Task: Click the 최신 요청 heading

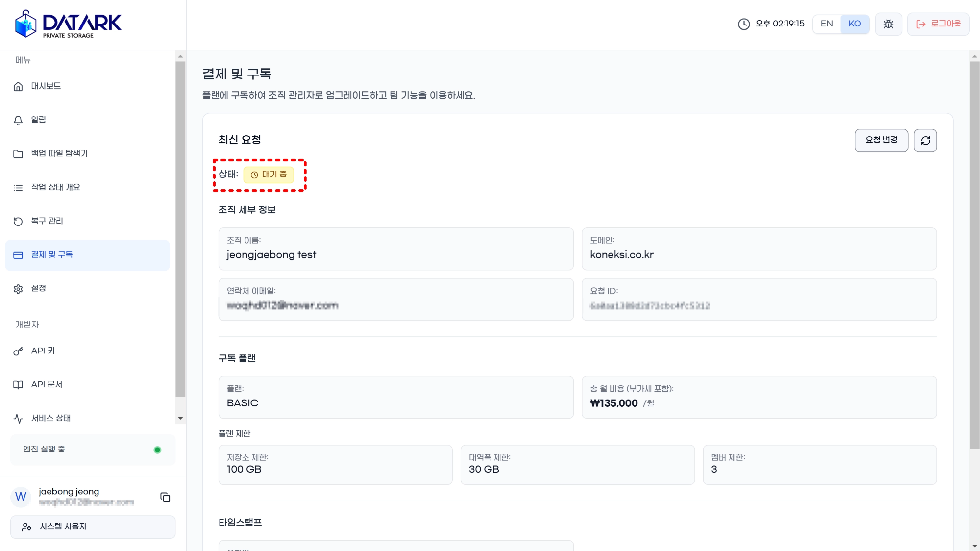Action: [x=240, y=140]
